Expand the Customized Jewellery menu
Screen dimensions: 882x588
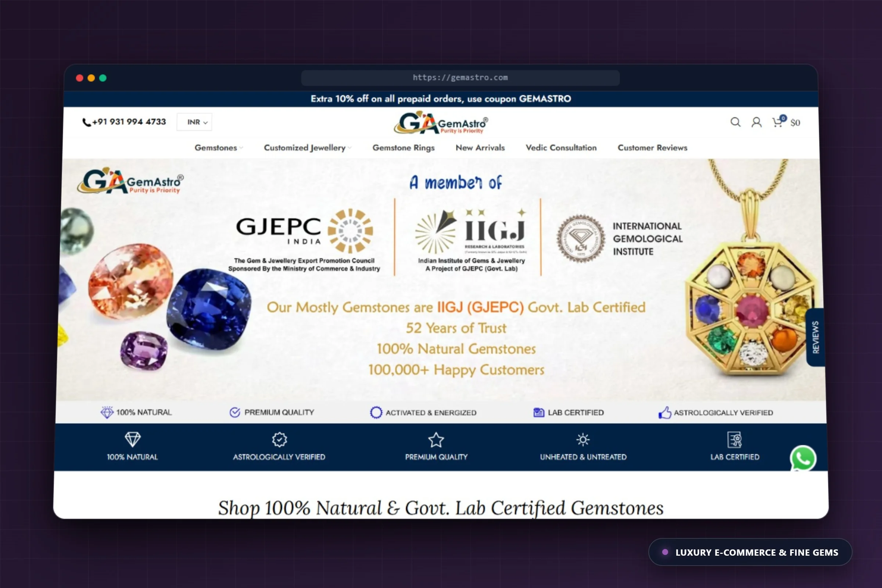point(308,148)
